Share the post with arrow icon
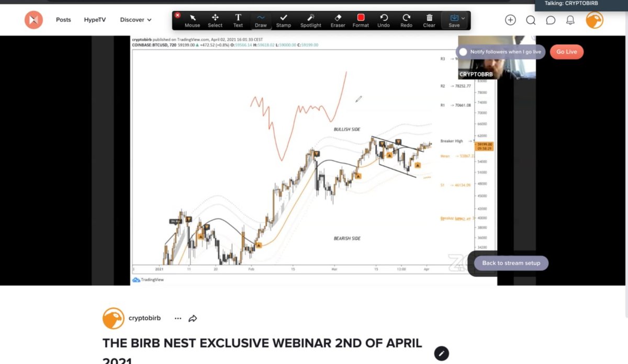Viewport: 628px width, 364px height. pos(193,318)
